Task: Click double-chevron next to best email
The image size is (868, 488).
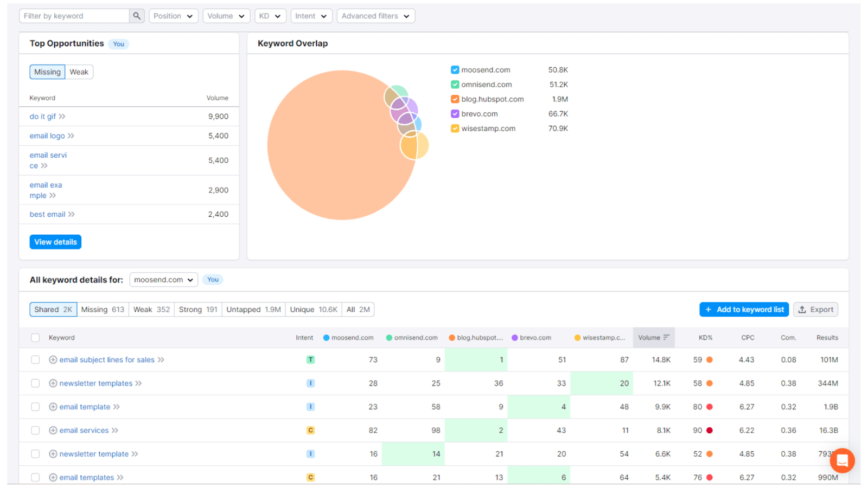Action: [72, 215]
